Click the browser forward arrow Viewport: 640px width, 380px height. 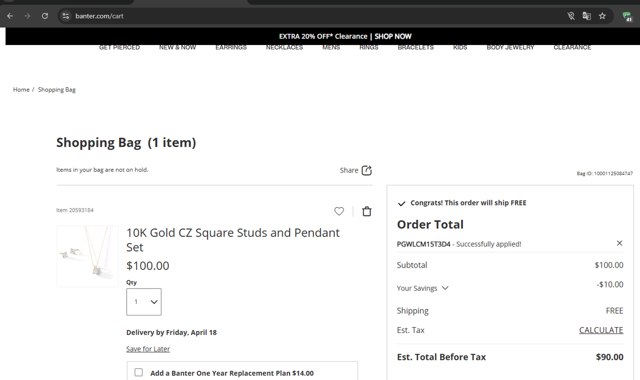[27, 16]
